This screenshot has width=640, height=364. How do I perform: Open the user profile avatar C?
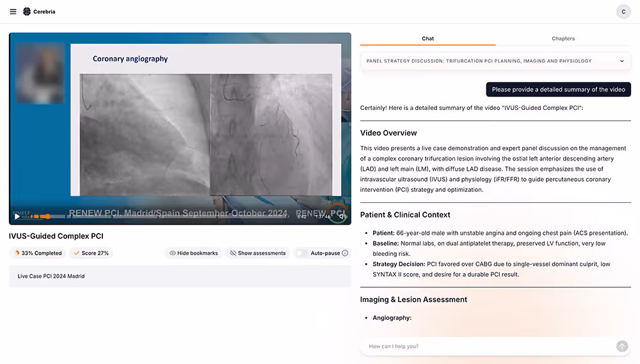pyautogui.click(x=623, y=12)
